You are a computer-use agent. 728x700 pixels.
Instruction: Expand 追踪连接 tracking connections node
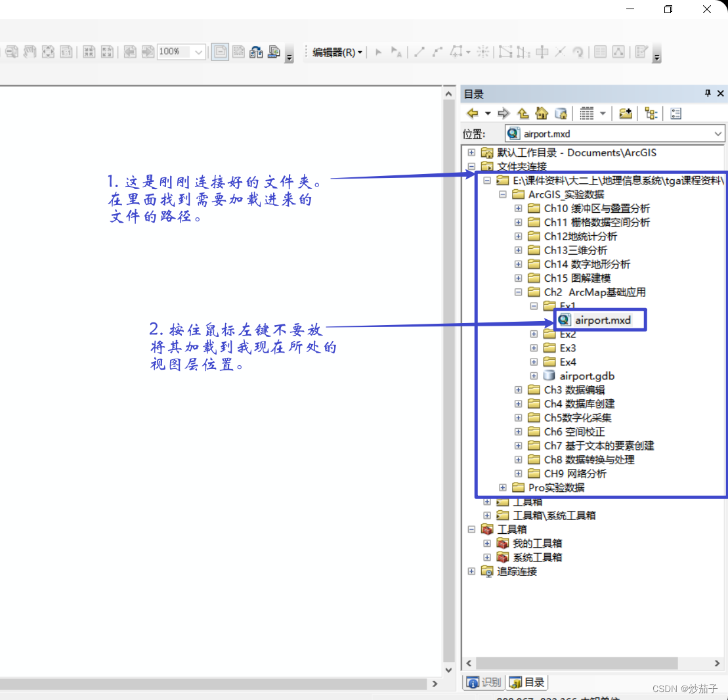click(471, 571)
